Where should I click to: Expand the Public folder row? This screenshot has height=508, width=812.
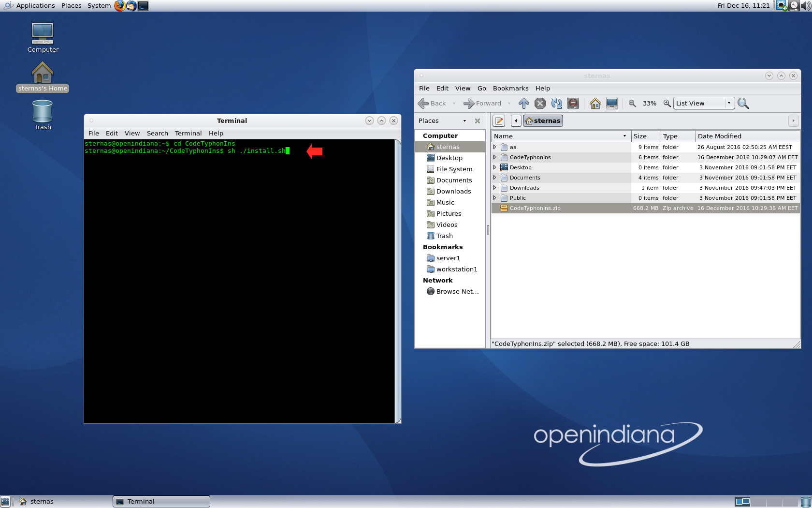tap(494, 198)
